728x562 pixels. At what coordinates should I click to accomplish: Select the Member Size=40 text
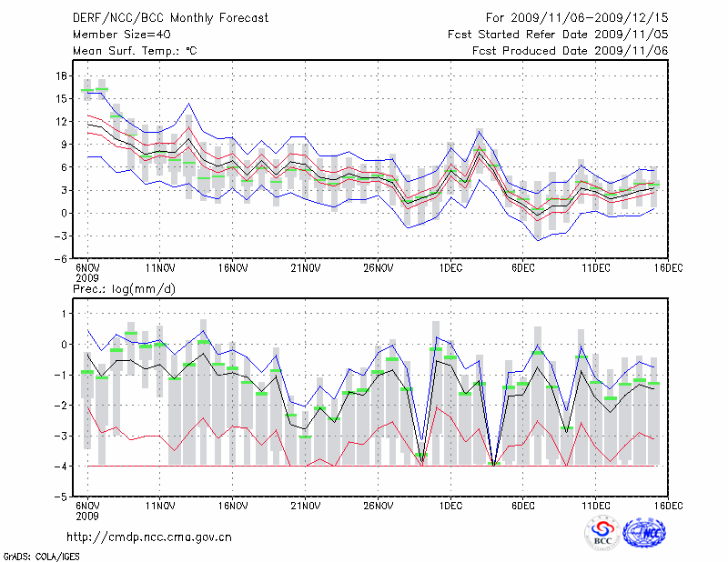pos(116,35)
